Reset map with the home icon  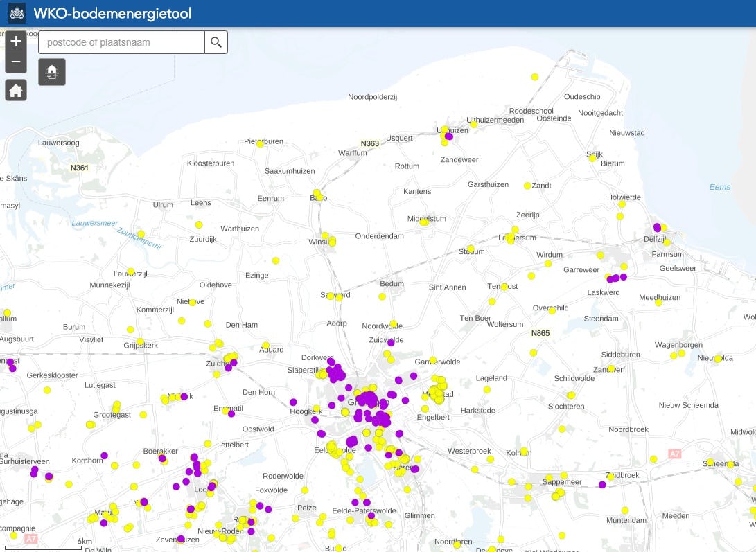pyautogui.click(x=16, y=90)
